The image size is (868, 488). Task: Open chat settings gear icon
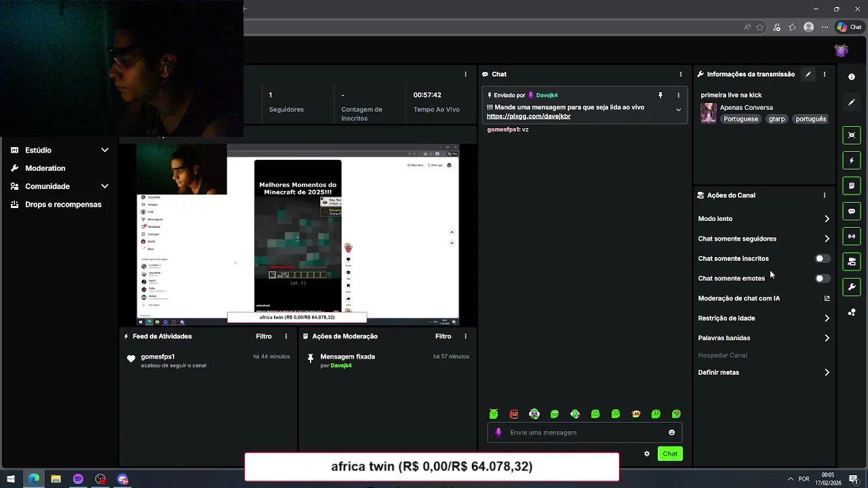647,454
